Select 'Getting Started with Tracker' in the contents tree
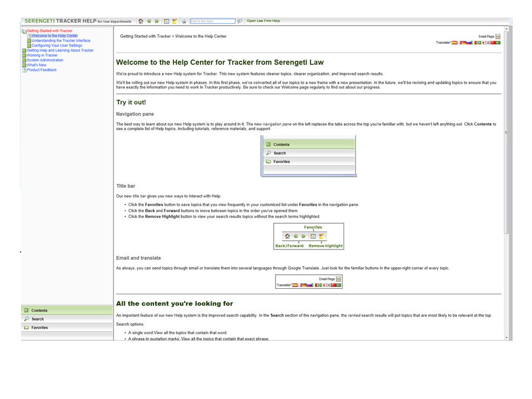This screenshot has width=532, height=399. point(49,31)
